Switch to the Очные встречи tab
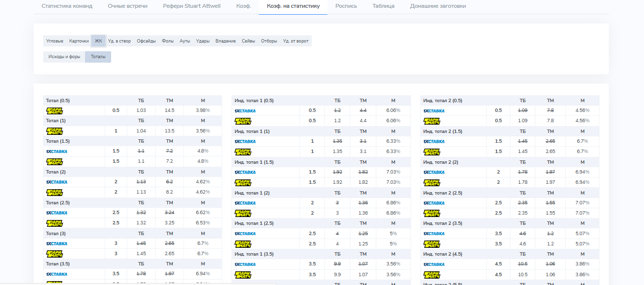The image size is (644, 285). 127,6
